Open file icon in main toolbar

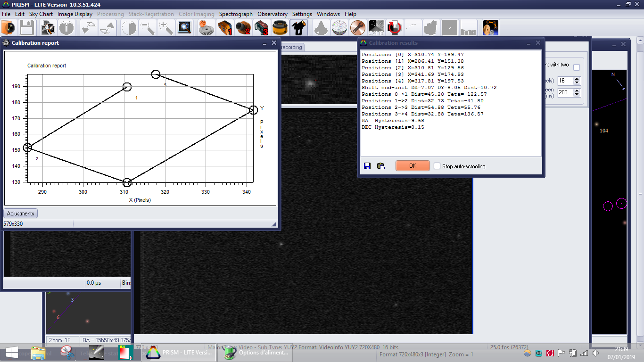coord(8,28)
